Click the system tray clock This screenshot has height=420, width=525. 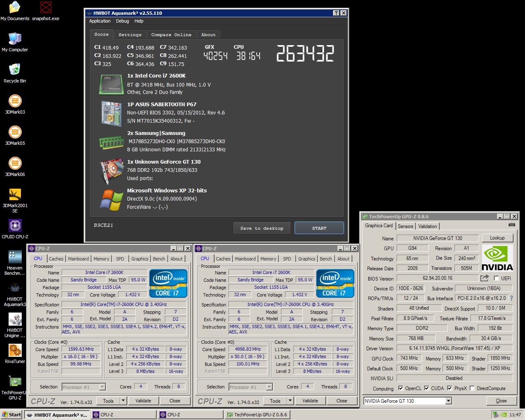(x=515, y=415)
